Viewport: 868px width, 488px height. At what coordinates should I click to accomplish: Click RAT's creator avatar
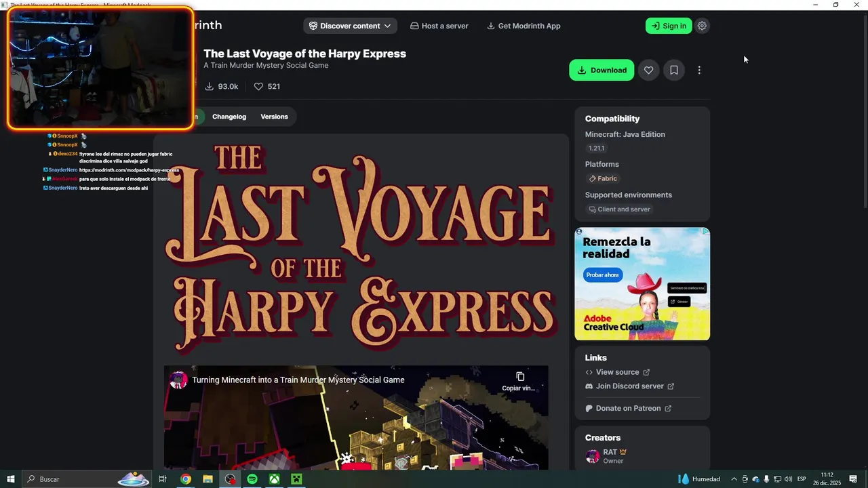pyautogui.click(x=593, y=455)
